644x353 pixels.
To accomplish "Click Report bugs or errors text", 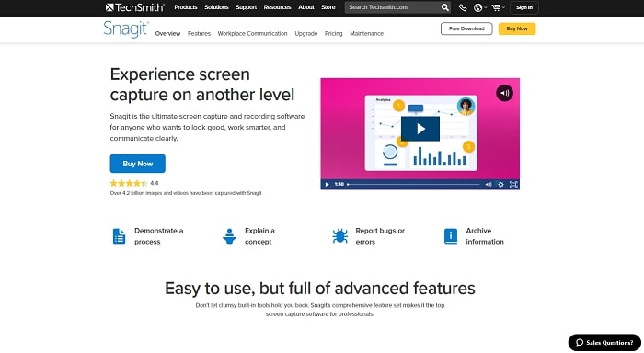I will click(380, 236).
